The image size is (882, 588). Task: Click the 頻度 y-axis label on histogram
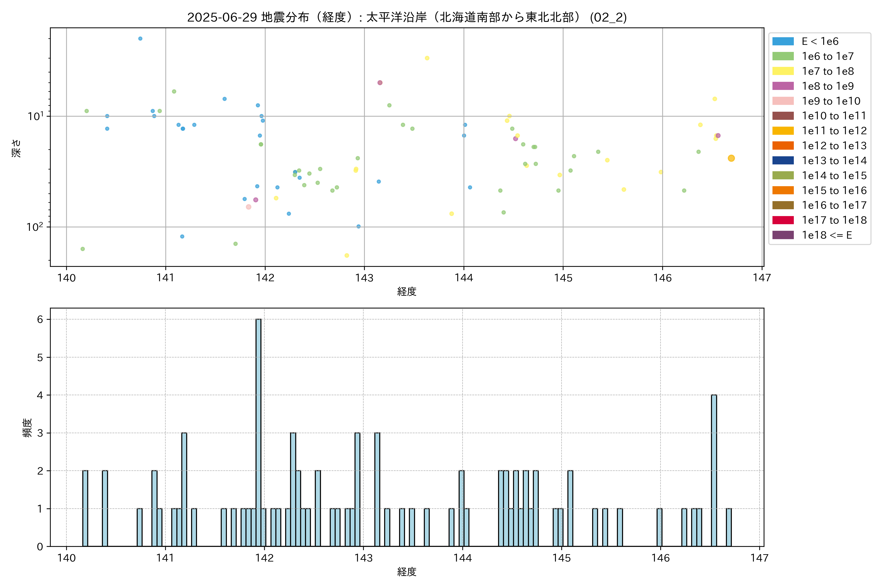27,428
